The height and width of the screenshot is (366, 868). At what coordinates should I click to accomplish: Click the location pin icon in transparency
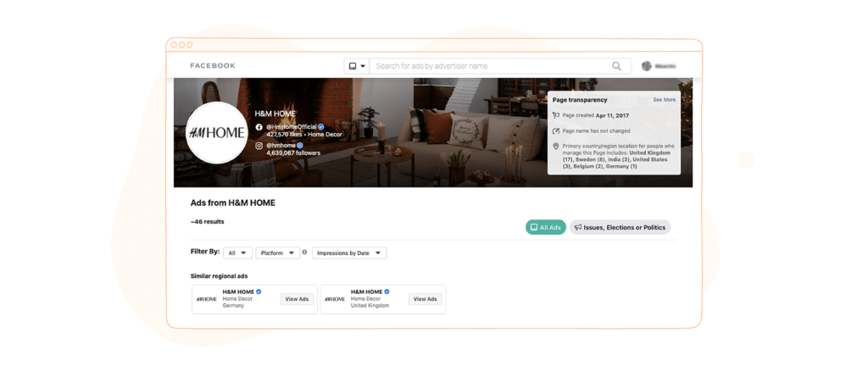coord(556,146)
